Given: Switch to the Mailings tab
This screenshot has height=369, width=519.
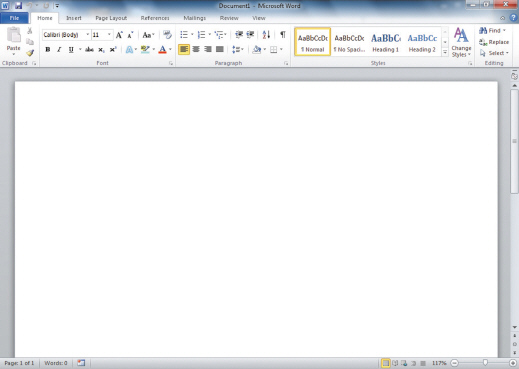Looking at the screenshot, I should click(x=195, y=18).
